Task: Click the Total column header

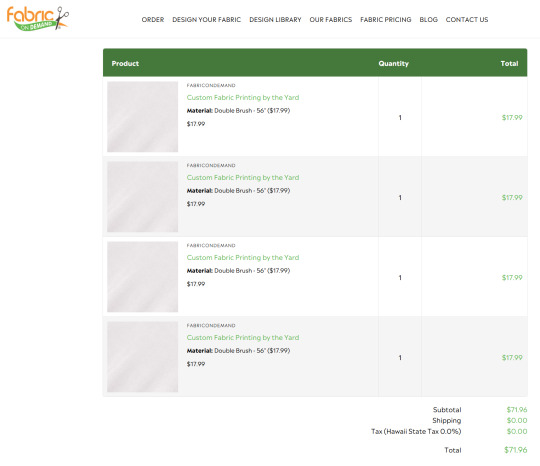Action: (x=509, y=63)
